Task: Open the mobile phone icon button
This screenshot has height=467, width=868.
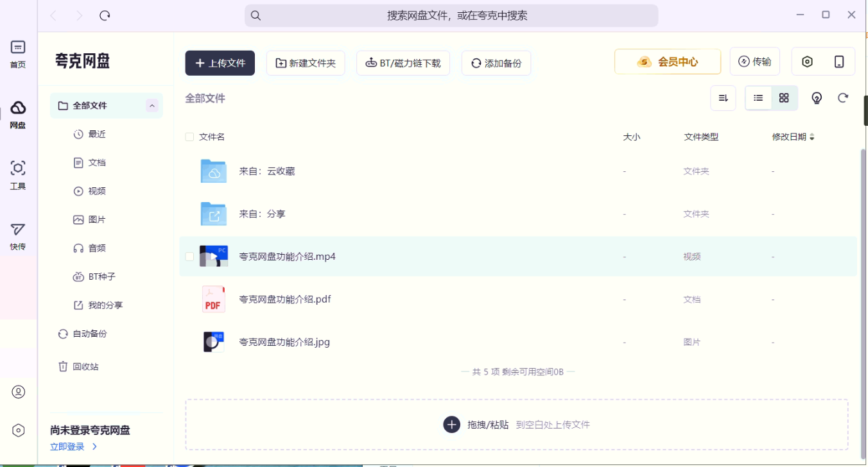Action: click(839, 62)
